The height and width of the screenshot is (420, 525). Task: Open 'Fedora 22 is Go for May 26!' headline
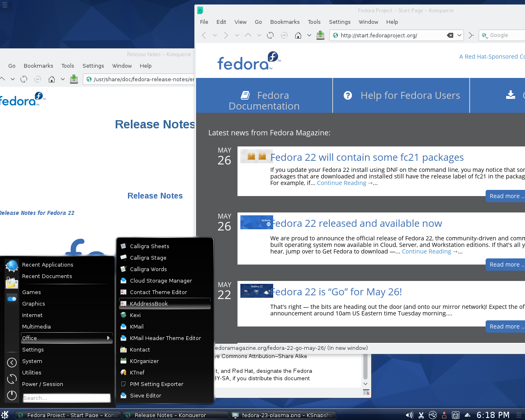pyautogui.click(x=336, y=292)
